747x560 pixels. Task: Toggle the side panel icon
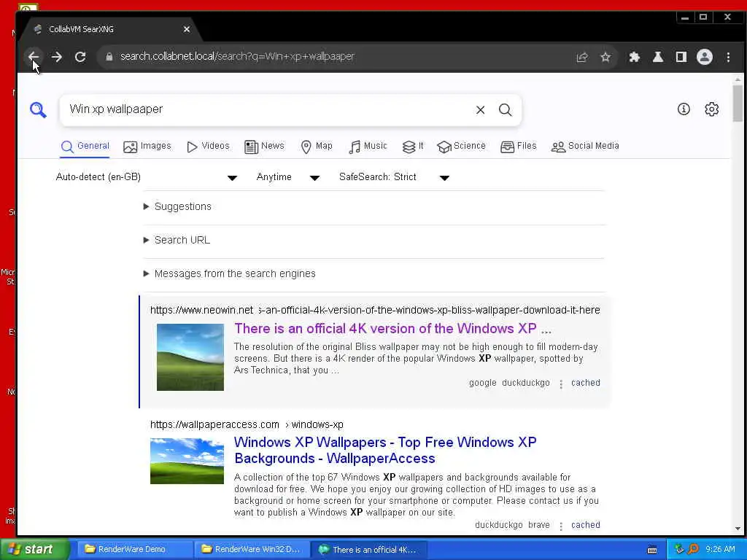(681, 57)
